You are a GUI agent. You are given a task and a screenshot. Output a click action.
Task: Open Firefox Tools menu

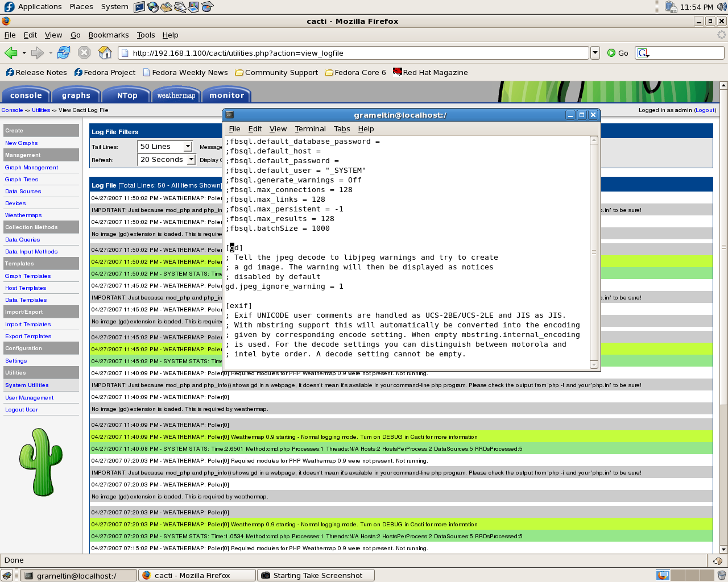[x=146, y=35]
